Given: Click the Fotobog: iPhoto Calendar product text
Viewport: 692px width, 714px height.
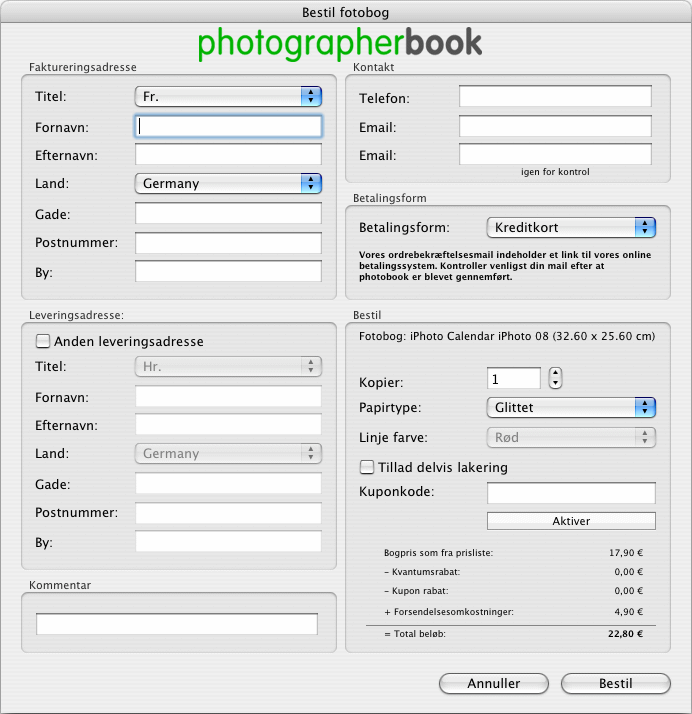Looking at the screenshot, I should tap(507, 336).
